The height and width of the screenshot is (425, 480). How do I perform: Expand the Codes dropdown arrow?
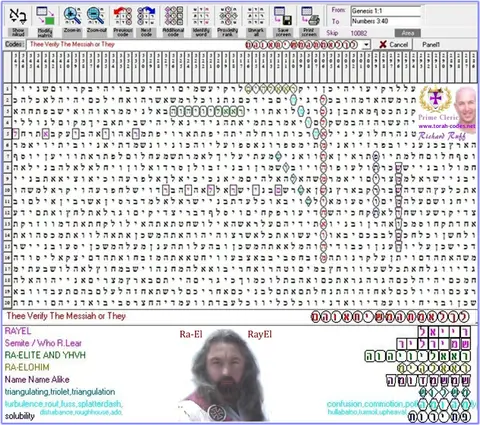[366, 44]
